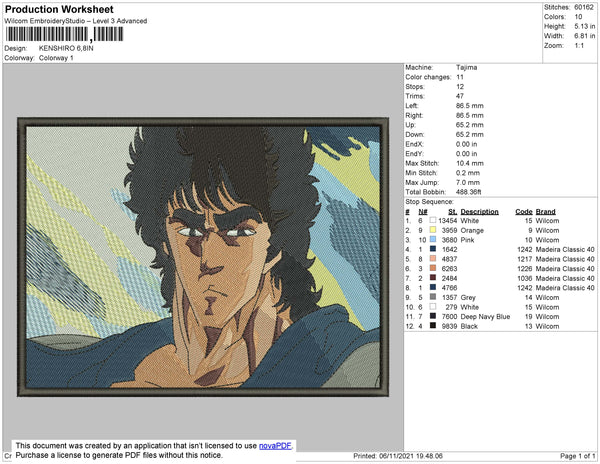This screenshot has width=600, height=464.
Task: Click the barcode under the worksheet title
Action: pos(64,34)
